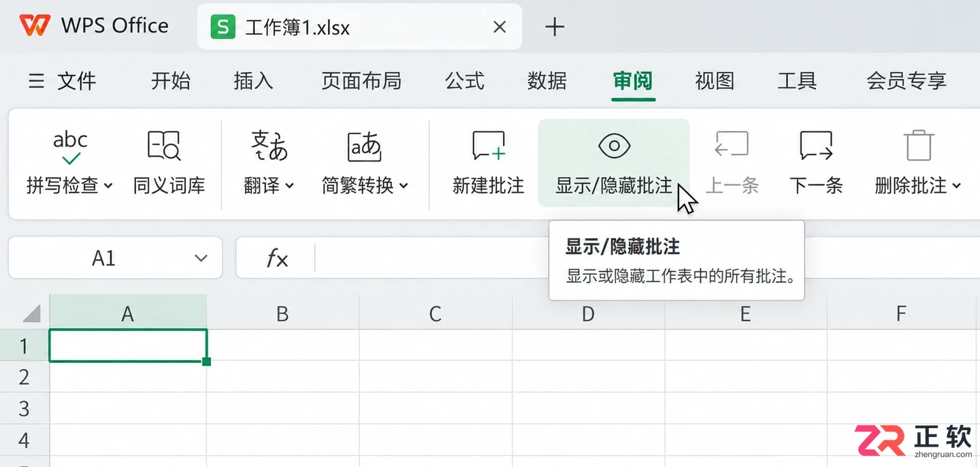Click cell B2
Screen dimensions: 980x467
tap(283, 376)
